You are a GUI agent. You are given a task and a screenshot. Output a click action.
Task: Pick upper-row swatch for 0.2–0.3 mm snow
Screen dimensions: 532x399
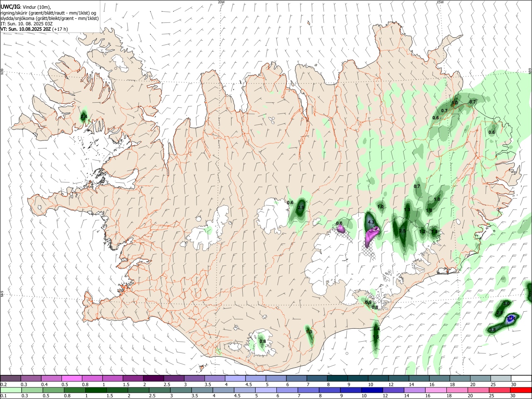coord(10,378)
